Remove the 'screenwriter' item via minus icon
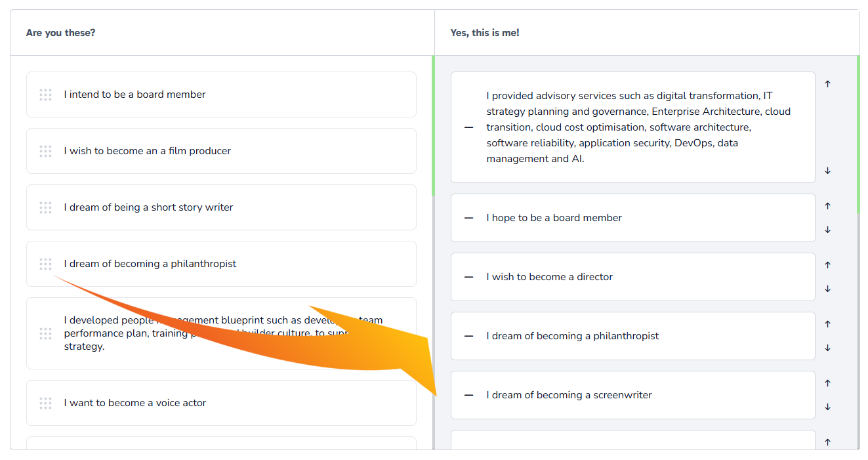The image size is (868, 460). point(468,395)
